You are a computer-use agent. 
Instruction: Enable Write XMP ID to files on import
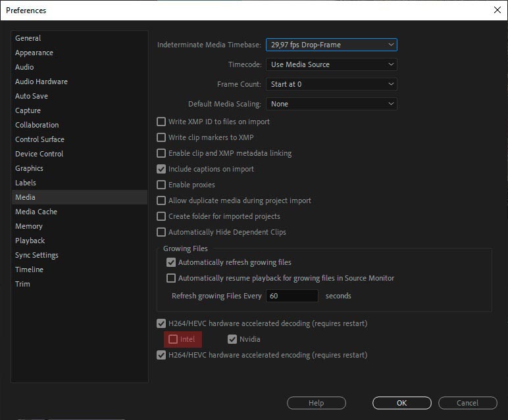coord(161,122)
